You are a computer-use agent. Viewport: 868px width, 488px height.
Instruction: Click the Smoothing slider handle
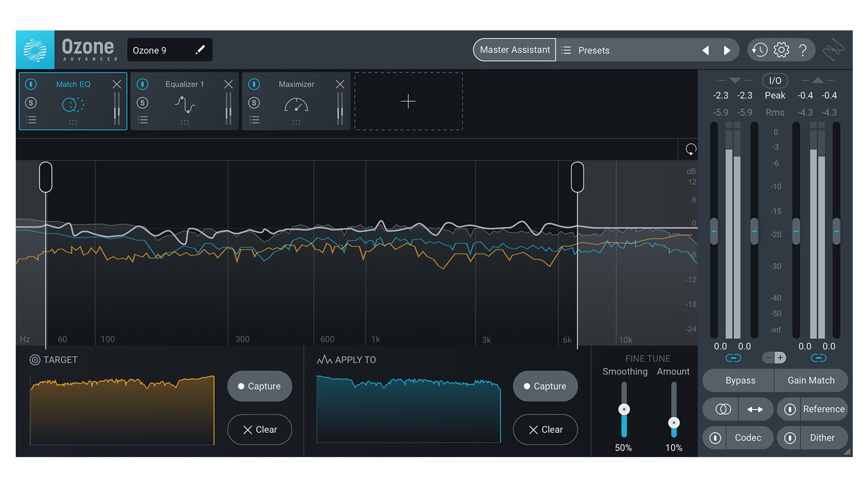[x=624, y=409]
